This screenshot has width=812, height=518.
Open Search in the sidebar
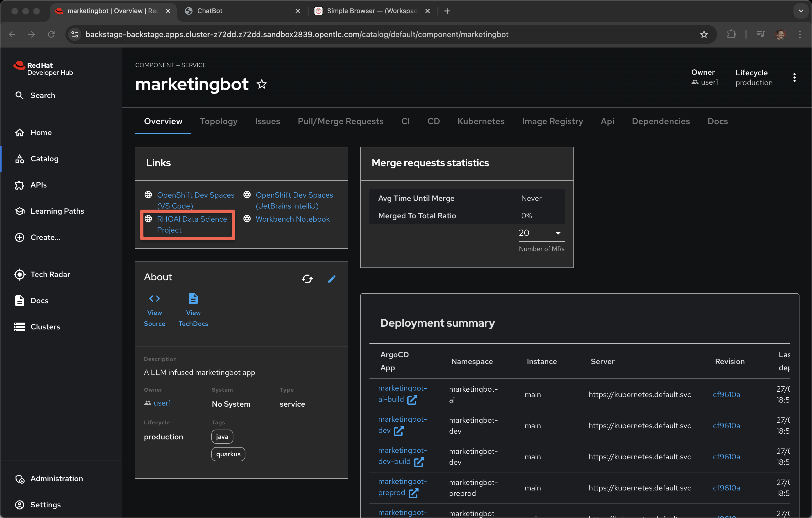click(x=43, y=96)
